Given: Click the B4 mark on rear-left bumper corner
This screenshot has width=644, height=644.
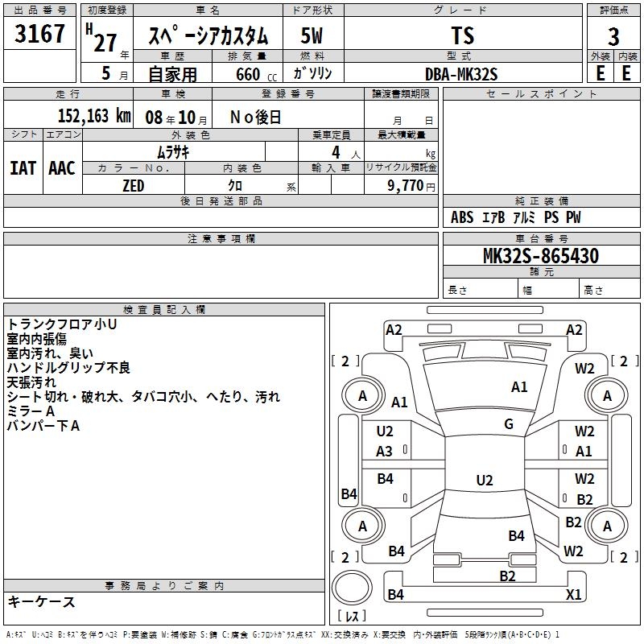Looking at the screenshot, I should click(396, 594).
